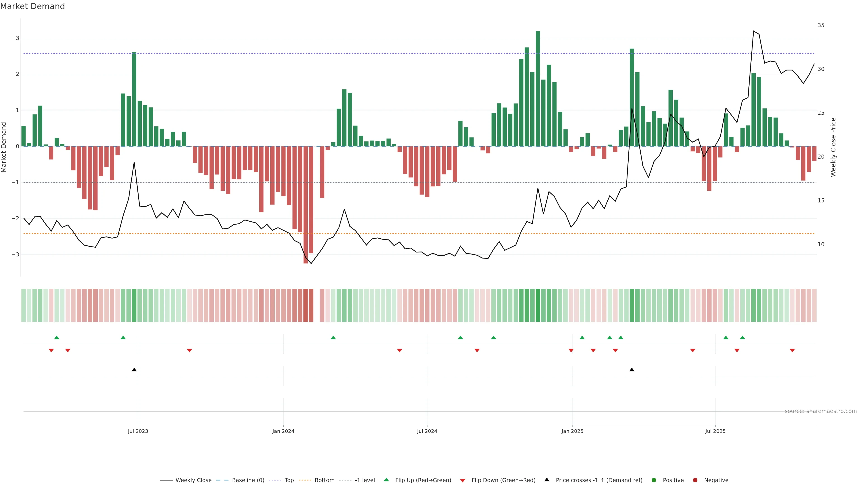Viewport: 868px width, 488px height.
Task: Toggle the -1 level legend entry
Action: [x=365, y=480]
